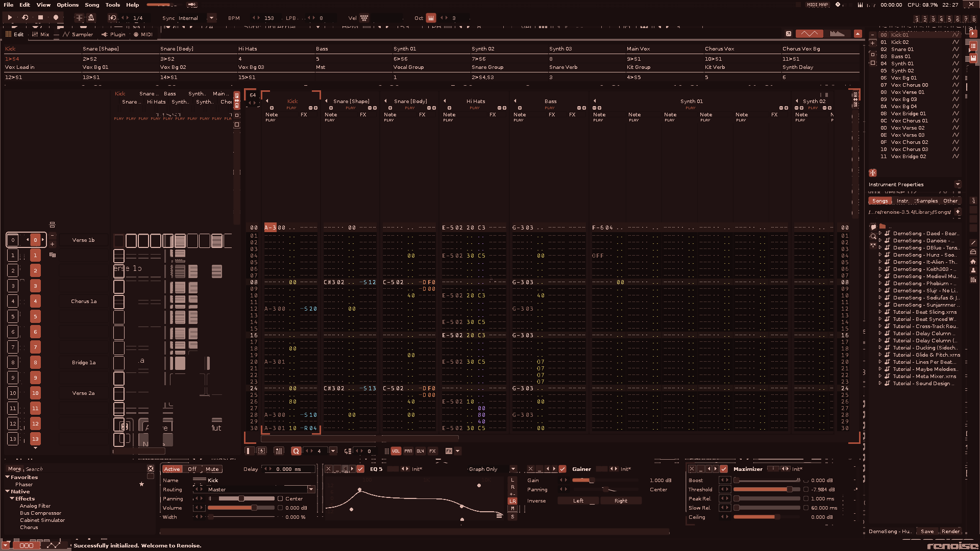Toggle the PAN column button
This screenshot has width=980, height=551.
(408, 451)
